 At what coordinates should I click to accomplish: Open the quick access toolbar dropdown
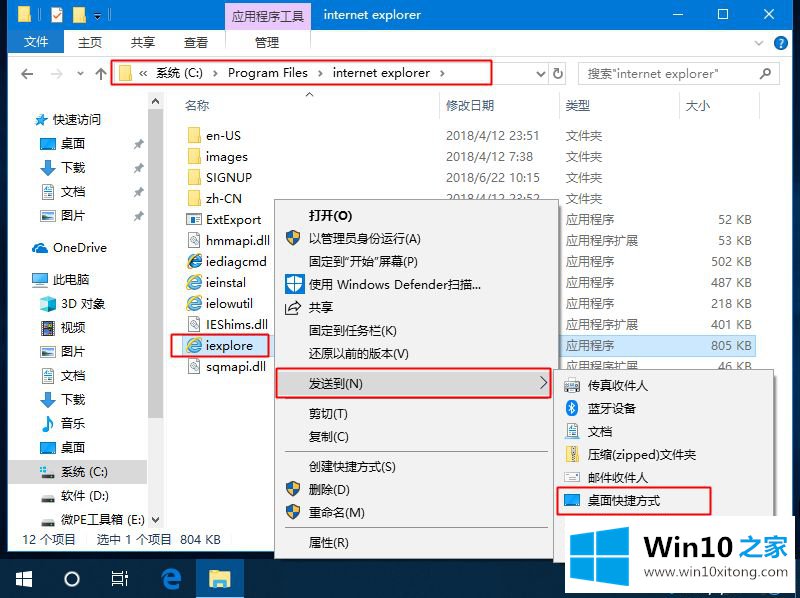98,16
